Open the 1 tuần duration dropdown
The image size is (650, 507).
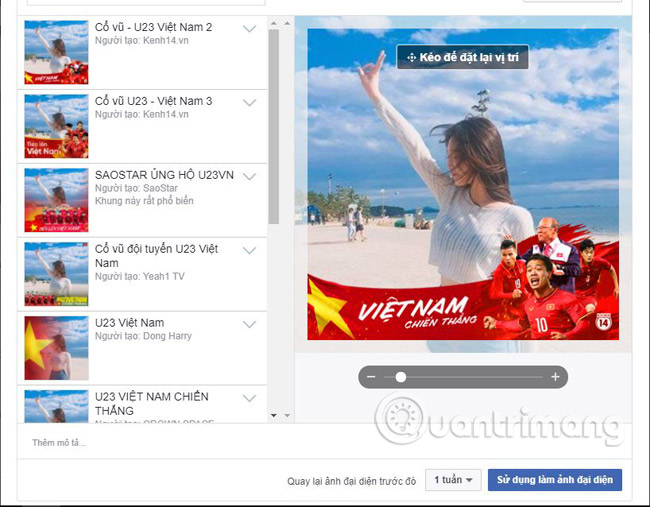pos(453,480)
